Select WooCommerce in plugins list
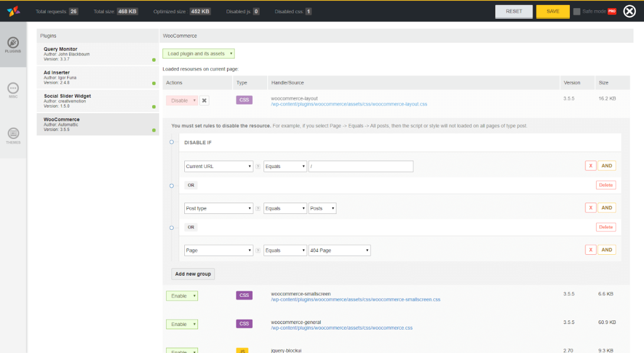 tap(97, 124)
